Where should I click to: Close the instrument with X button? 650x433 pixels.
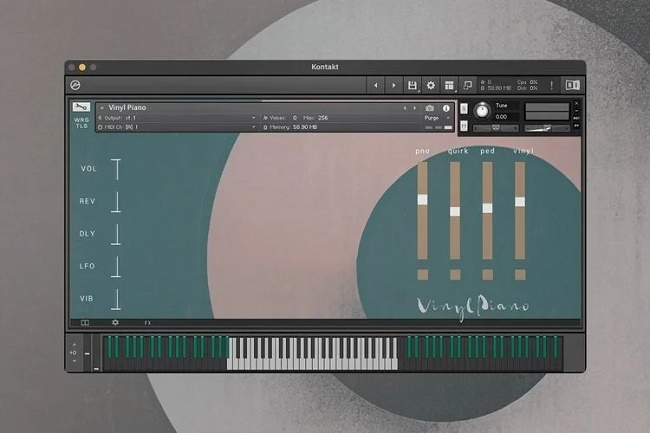point(576,103)
